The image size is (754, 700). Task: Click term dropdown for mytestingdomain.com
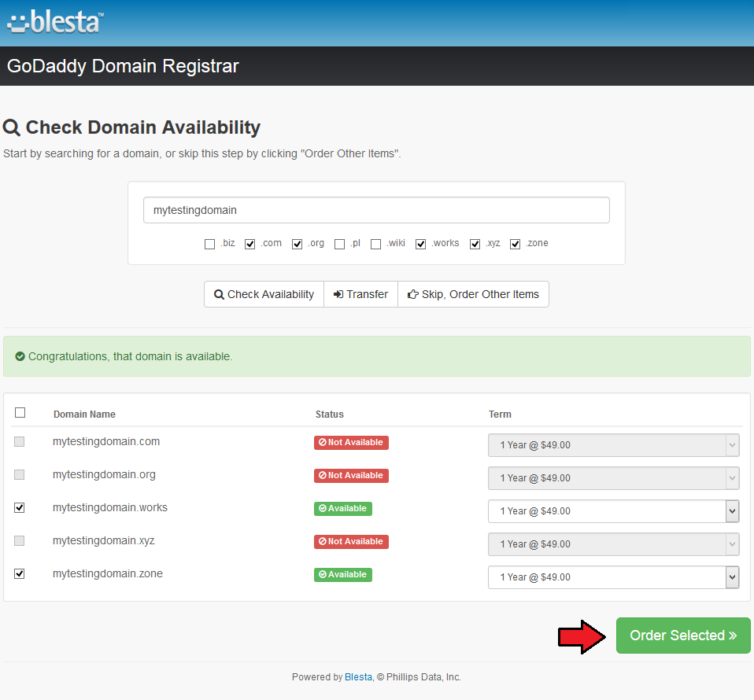(614, 445)
